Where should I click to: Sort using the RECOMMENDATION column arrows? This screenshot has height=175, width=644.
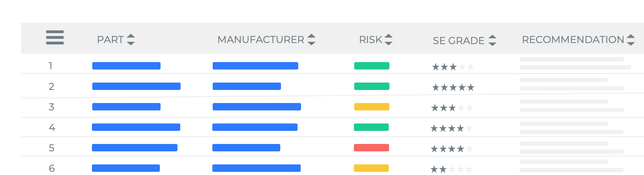pyautogui.click(x=631, y=40)
